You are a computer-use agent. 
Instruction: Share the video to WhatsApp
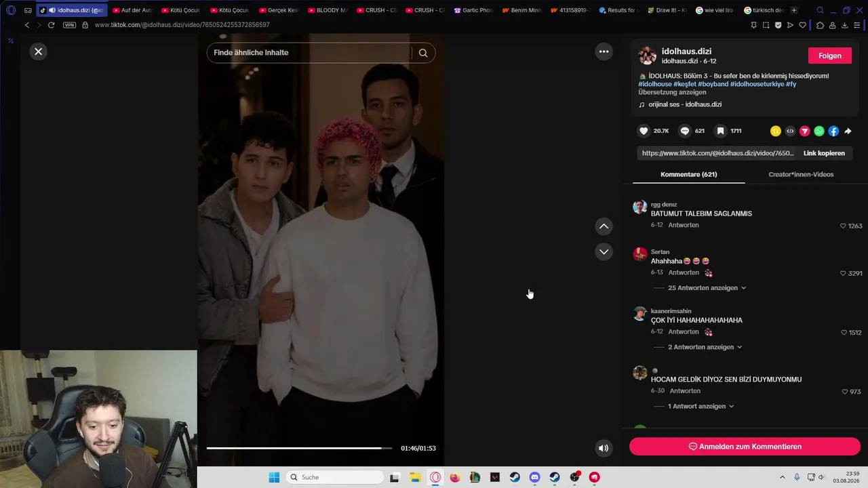[819, 131]
